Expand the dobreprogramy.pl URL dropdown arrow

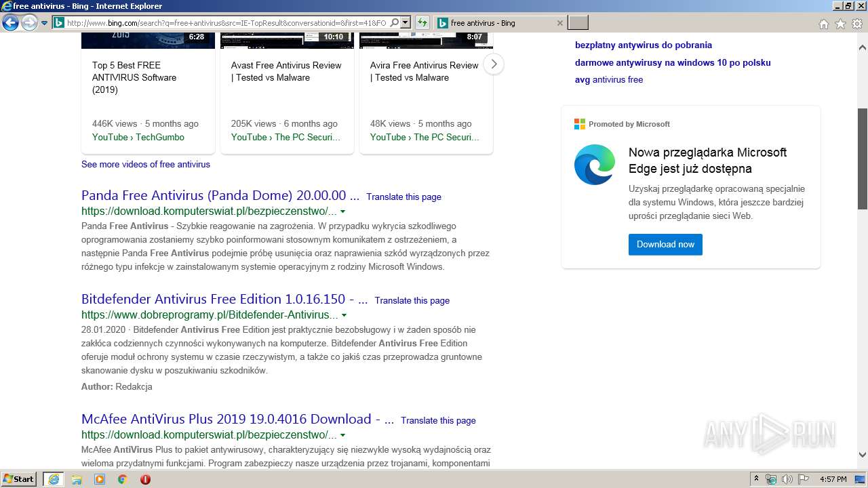click(x=344, y=315)
